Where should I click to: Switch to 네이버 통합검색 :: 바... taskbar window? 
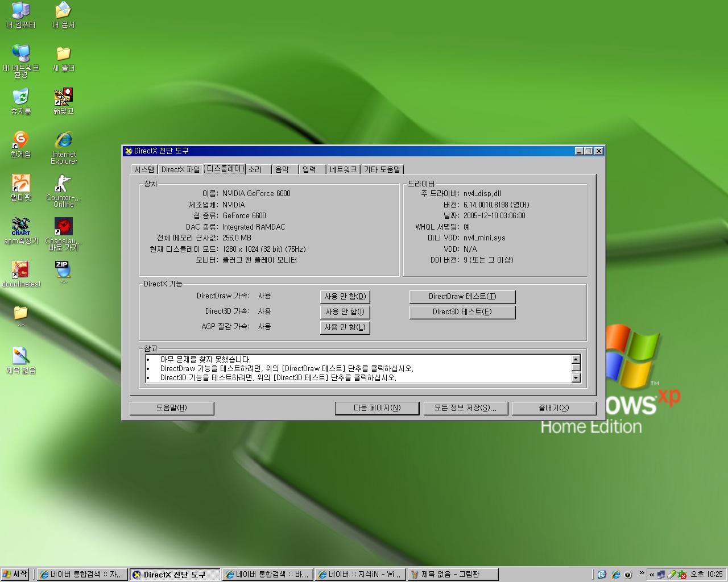(x=267, y=575)
